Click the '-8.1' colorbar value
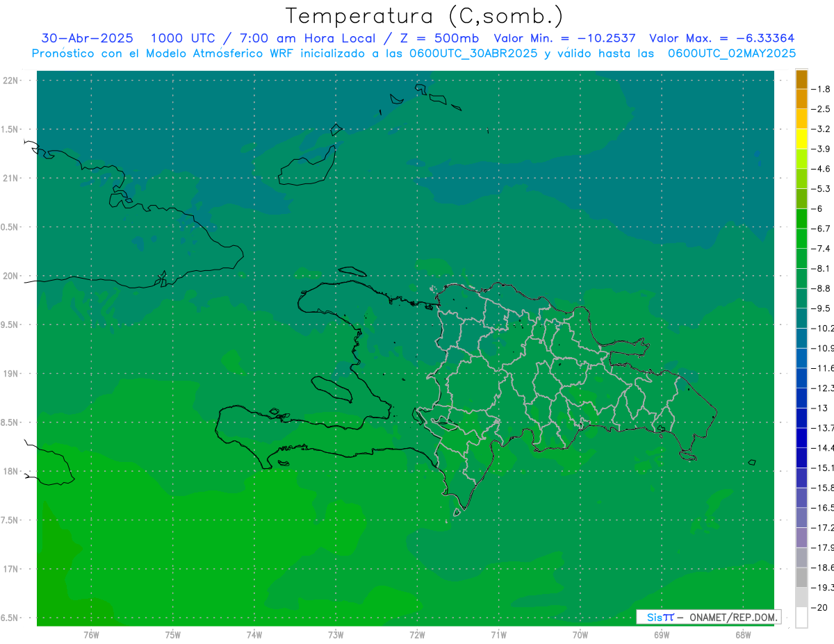Viewport: 834px width, 644px height. tap(821, 268)
